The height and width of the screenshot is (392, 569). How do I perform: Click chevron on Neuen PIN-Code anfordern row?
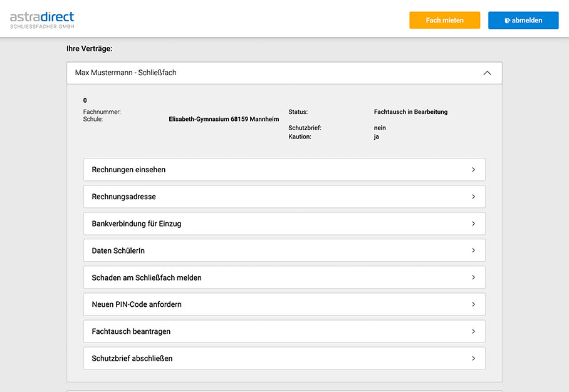pos(473,304)
